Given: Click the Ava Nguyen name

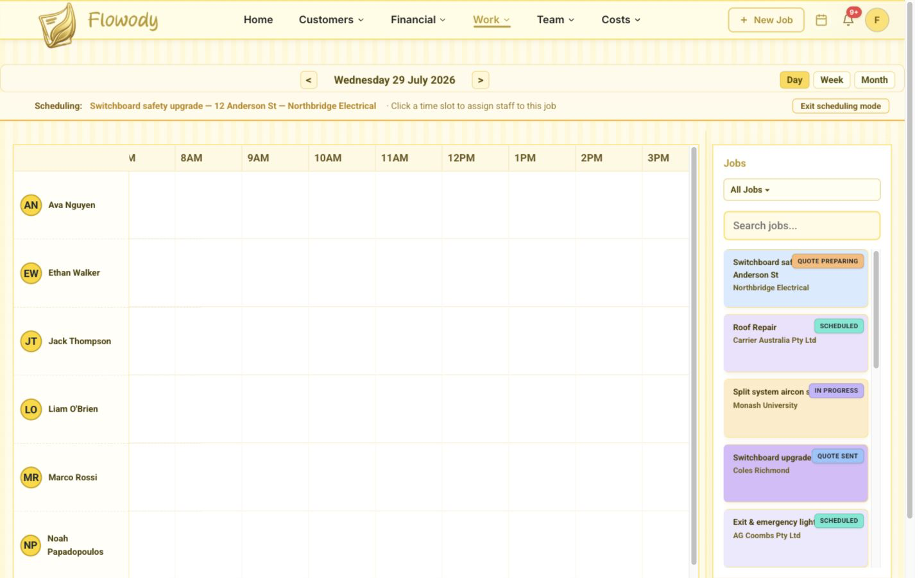Looking at the screenshot, I should 72,206.
